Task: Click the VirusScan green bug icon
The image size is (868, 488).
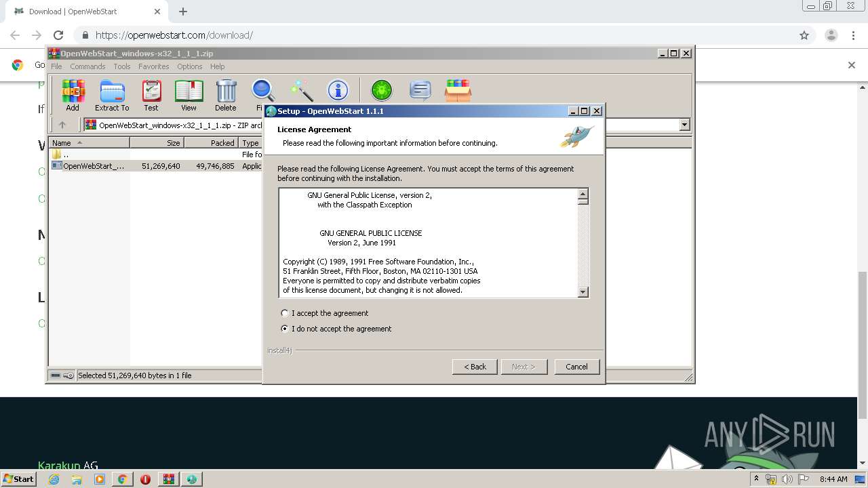Action: point(382,91)
